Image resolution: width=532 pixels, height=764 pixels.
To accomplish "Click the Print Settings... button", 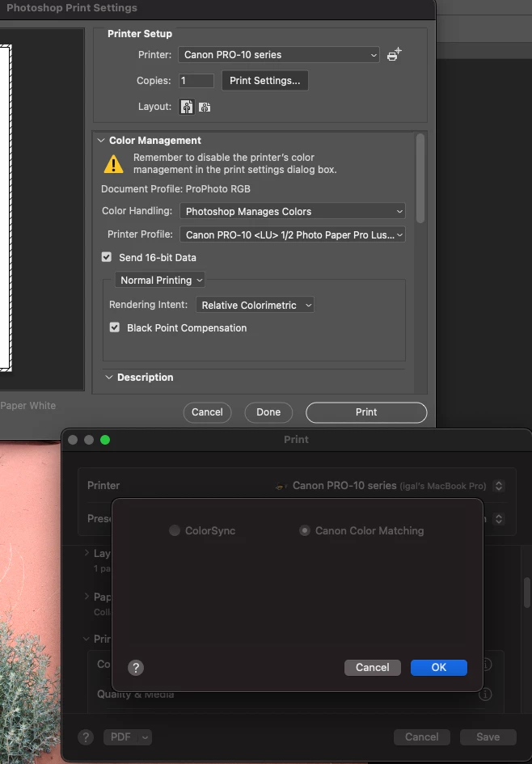I will pos(265,80).
